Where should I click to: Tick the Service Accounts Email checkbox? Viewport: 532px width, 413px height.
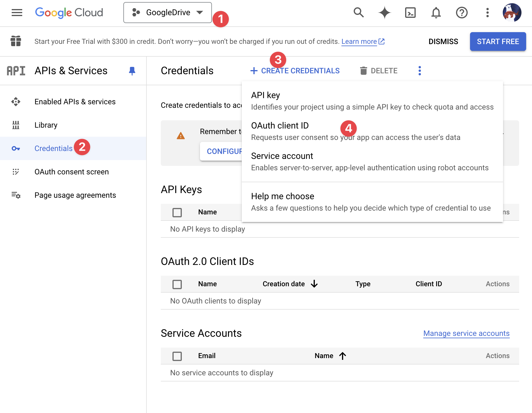pyautogui.click(x=177, y=356)
